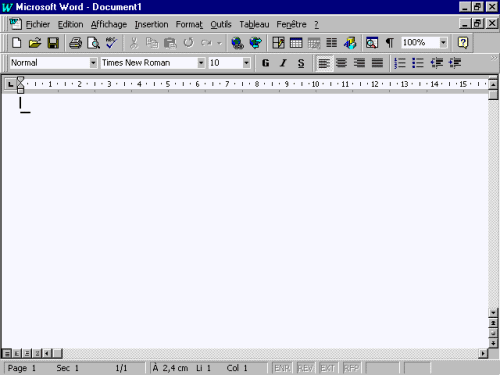Open the 100% zoom dropdown
The width and height of the screenshot is (500, 375).
click(x=443, y=43)
